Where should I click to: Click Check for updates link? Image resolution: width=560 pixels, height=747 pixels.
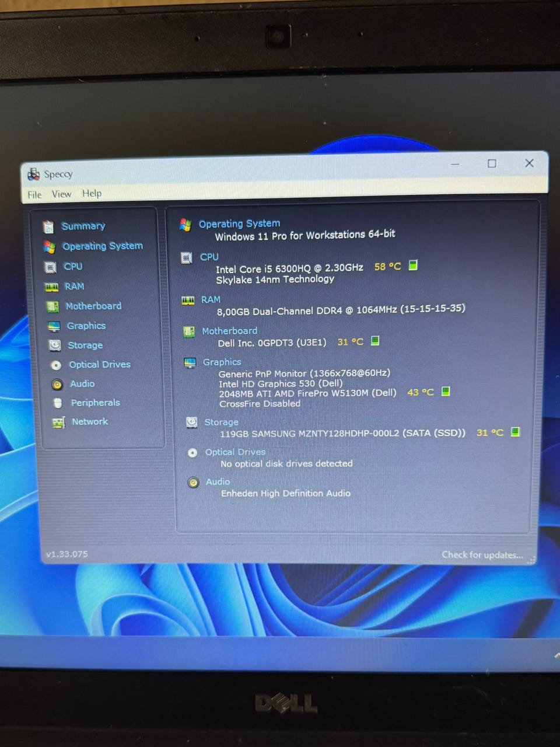coord(482,554)
